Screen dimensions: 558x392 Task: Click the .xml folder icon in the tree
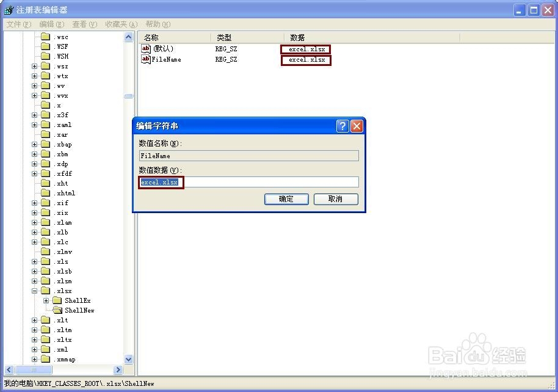click(46, 349)
